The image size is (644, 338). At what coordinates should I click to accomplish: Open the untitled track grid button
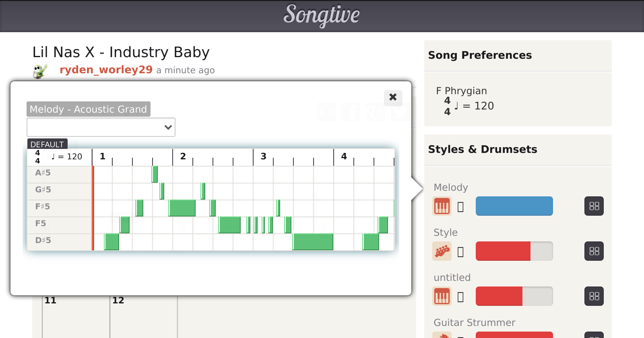click(x=594, y=297)
